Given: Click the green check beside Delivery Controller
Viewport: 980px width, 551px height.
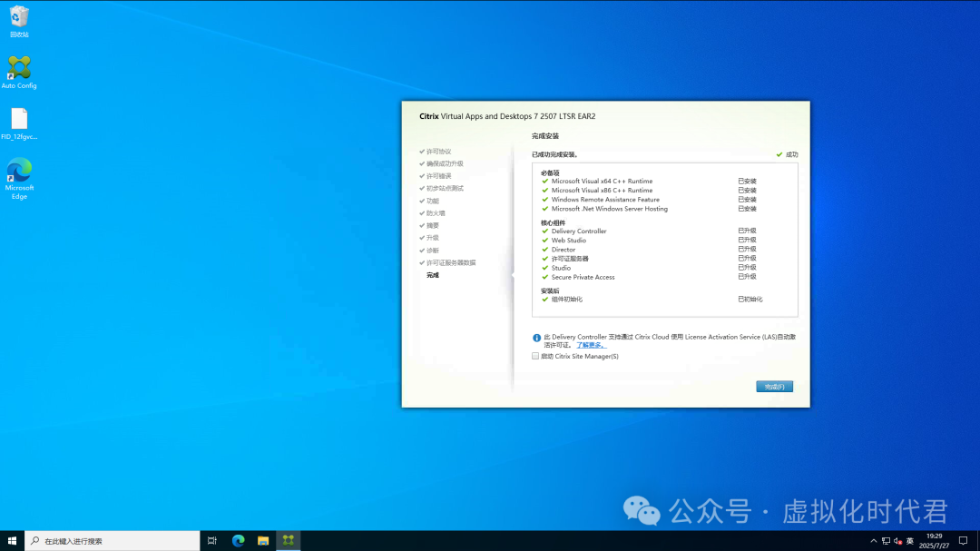Looking at the screenshot, I should [545, 231].
